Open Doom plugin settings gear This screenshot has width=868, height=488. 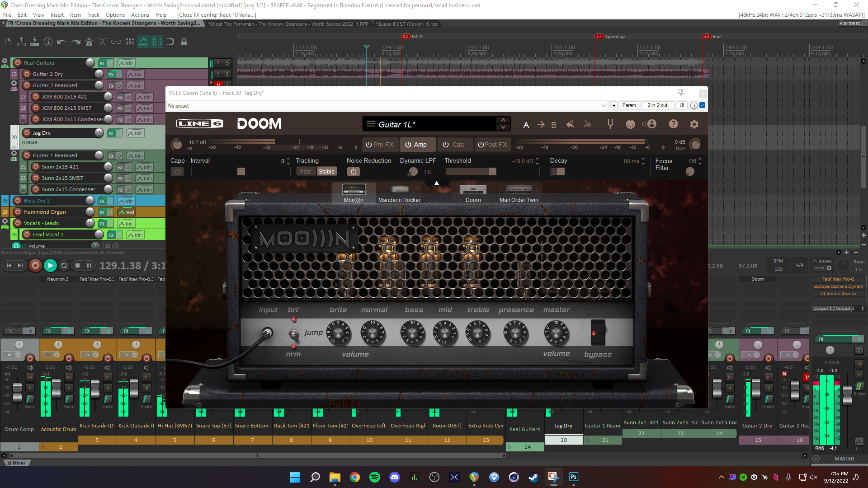(694, 124)
